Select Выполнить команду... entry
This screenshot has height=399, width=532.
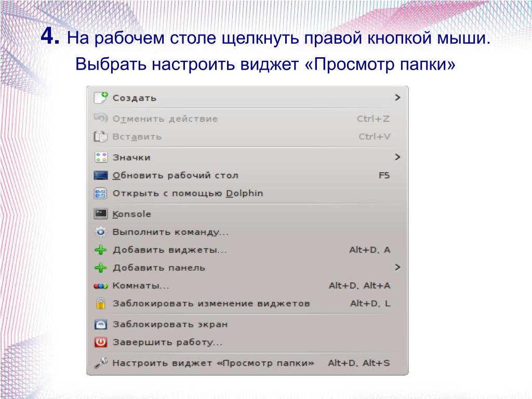247,232
